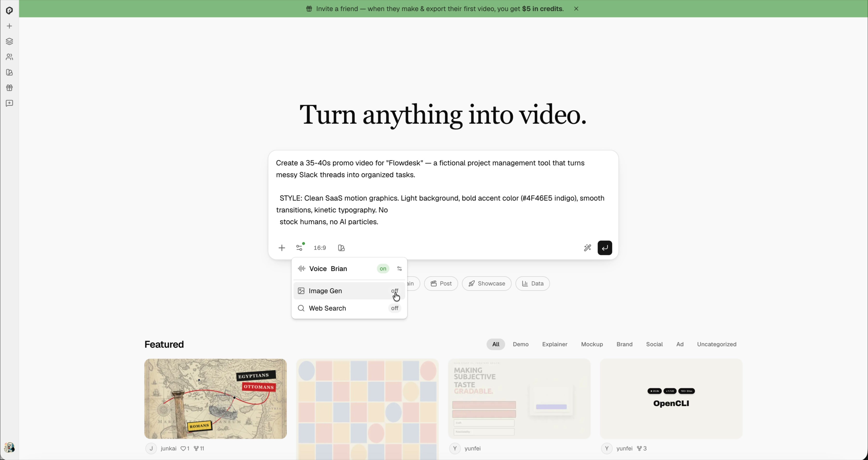Like the junkai video heart icon
This screenshot has width=868, height=460.
tap(183, 449)
